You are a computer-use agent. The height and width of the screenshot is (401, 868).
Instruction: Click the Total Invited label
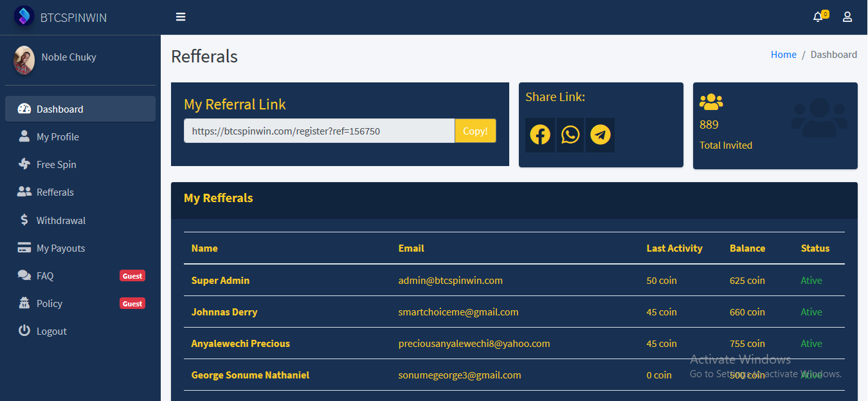click(726, 145)
